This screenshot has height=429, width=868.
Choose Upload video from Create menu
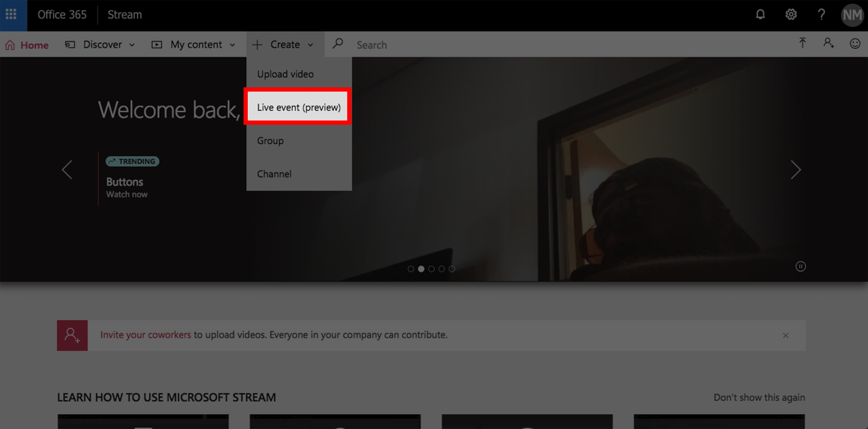pyautogui.click(x=299, y=74)
